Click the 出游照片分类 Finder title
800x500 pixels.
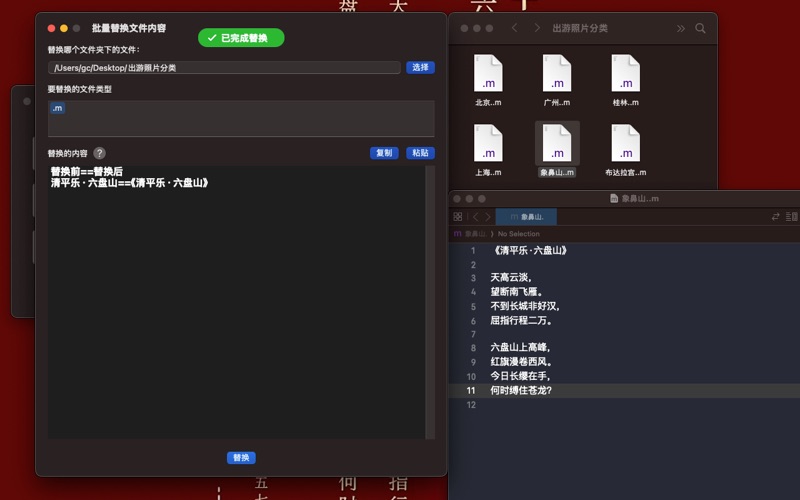coord(580,28)
